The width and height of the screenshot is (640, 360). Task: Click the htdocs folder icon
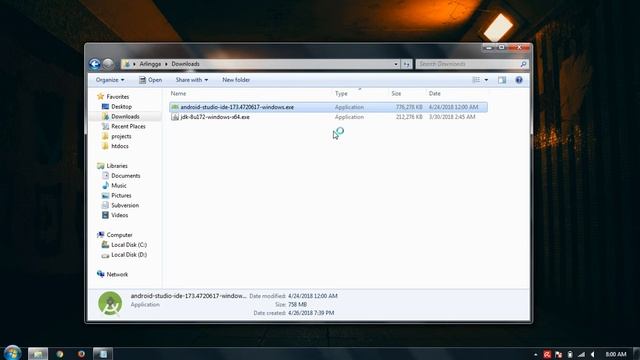coord(105,146)
